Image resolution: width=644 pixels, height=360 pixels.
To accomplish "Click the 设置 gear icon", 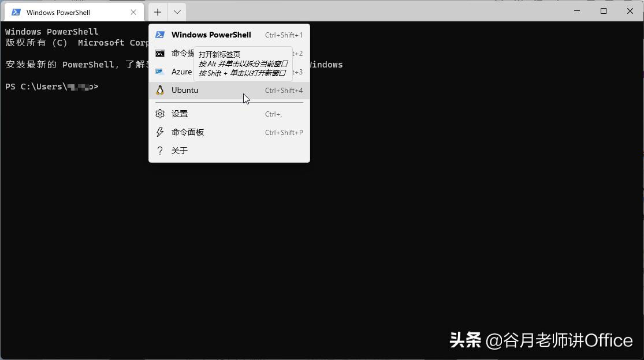I will pyautogui.click(x=159, y=114).
